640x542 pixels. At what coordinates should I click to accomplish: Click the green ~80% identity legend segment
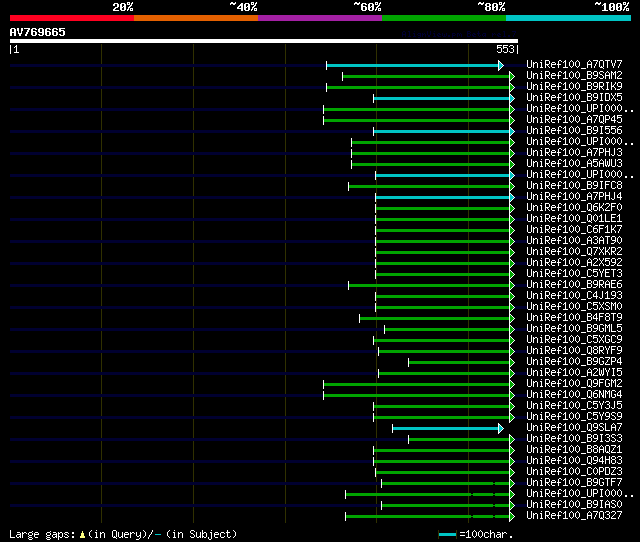(444, 18)
